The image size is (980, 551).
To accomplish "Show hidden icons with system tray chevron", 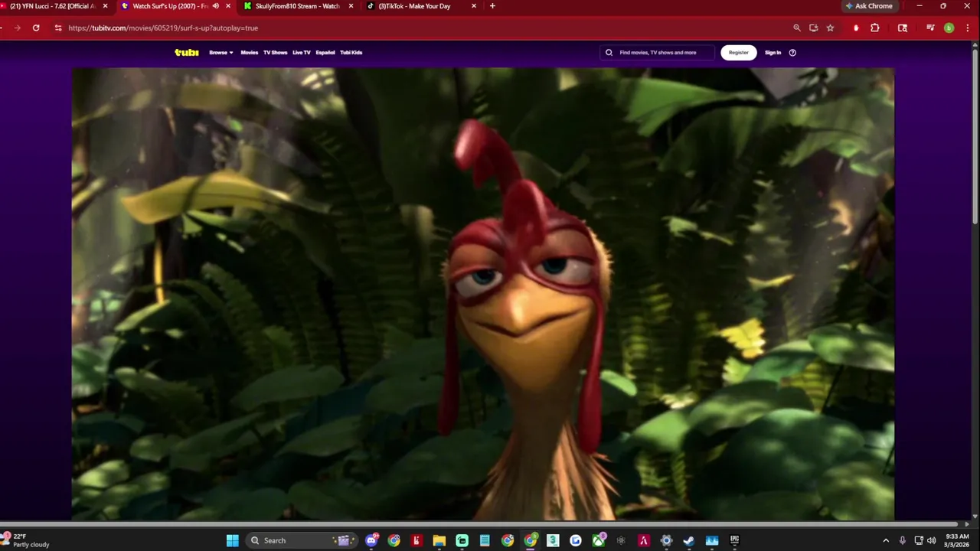I will click(x=886, y=540).
